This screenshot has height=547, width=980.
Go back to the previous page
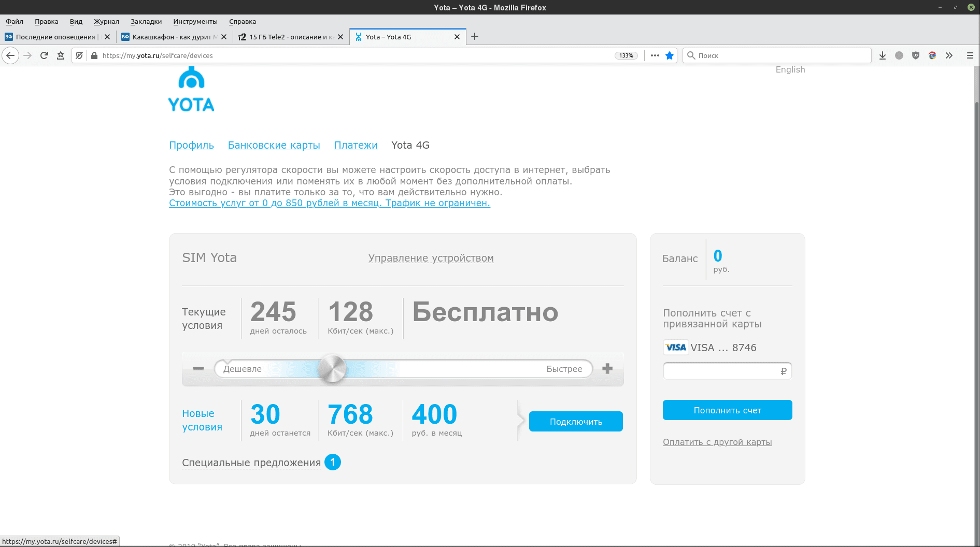[10, 55]
